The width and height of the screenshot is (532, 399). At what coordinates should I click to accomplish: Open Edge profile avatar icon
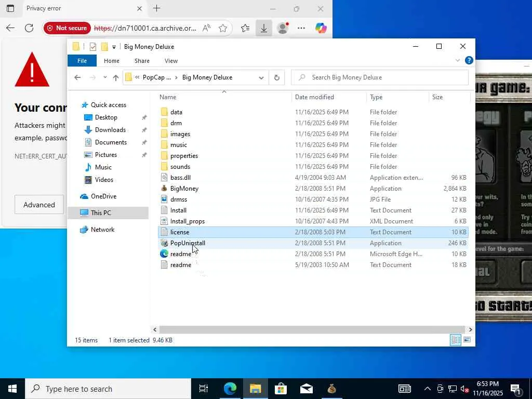(283, 28)
